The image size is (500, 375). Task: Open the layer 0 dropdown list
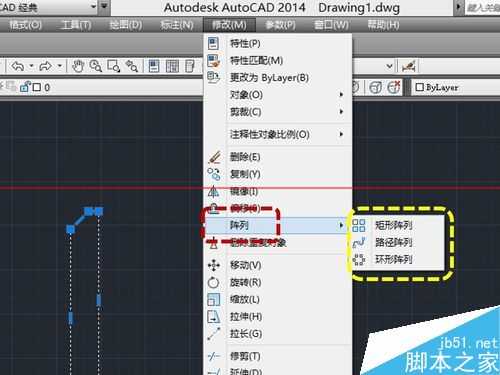[100, 87]
